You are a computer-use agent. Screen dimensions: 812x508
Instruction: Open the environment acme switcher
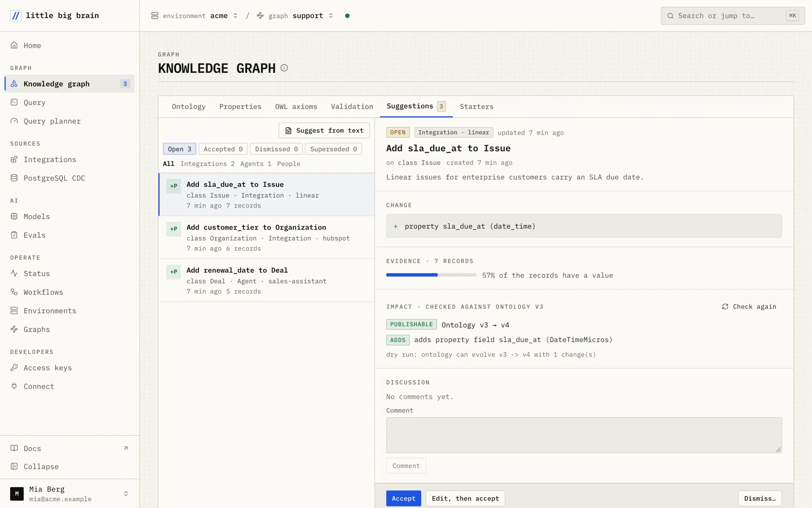tap(195, 16)
